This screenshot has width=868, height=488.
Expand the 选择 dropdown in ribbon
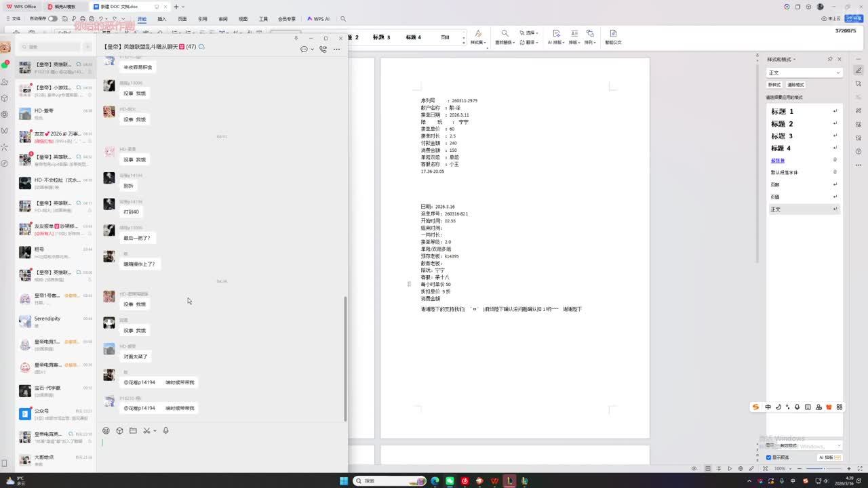click(x=530, y=33)
